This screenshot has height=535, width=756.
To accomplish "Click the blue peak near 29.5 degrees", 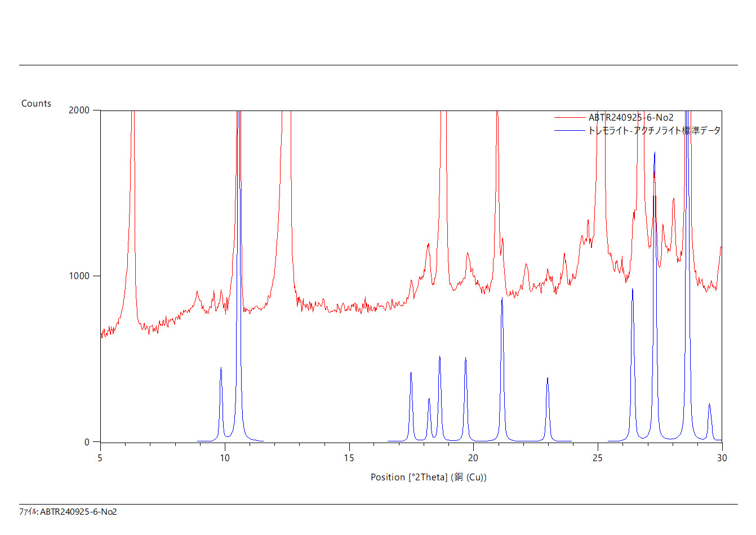I will tap(709, 422).
